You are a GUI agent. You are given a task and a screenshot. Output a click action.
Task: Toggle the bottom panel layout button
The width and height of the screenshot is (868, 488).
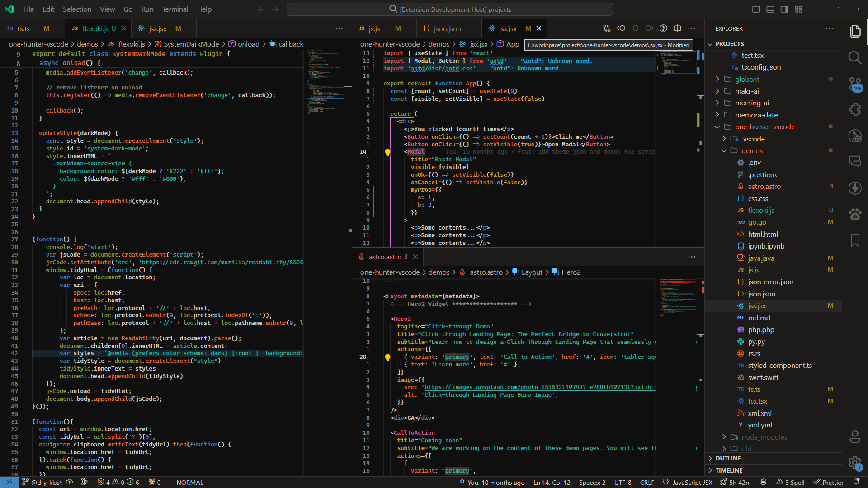770,9
